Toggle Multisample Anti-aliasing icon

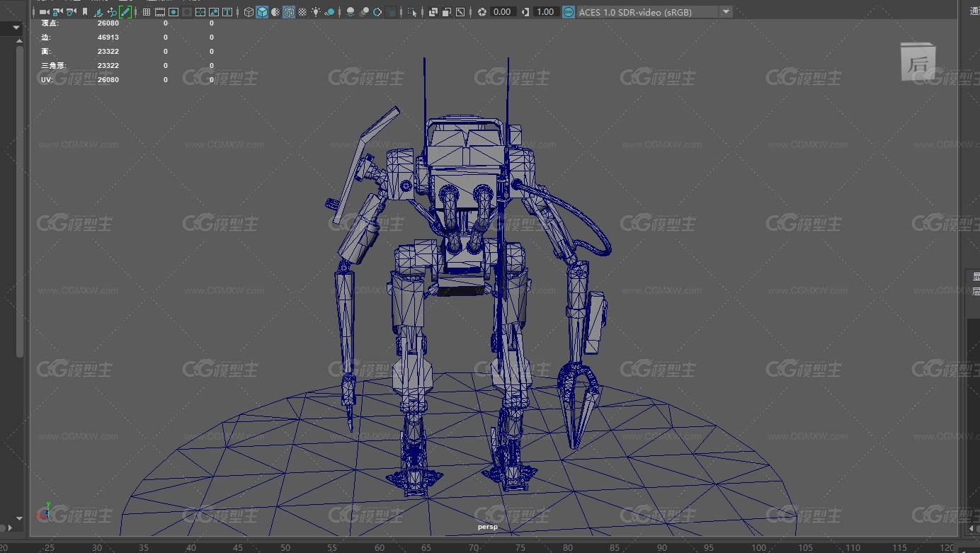(378, 12)
